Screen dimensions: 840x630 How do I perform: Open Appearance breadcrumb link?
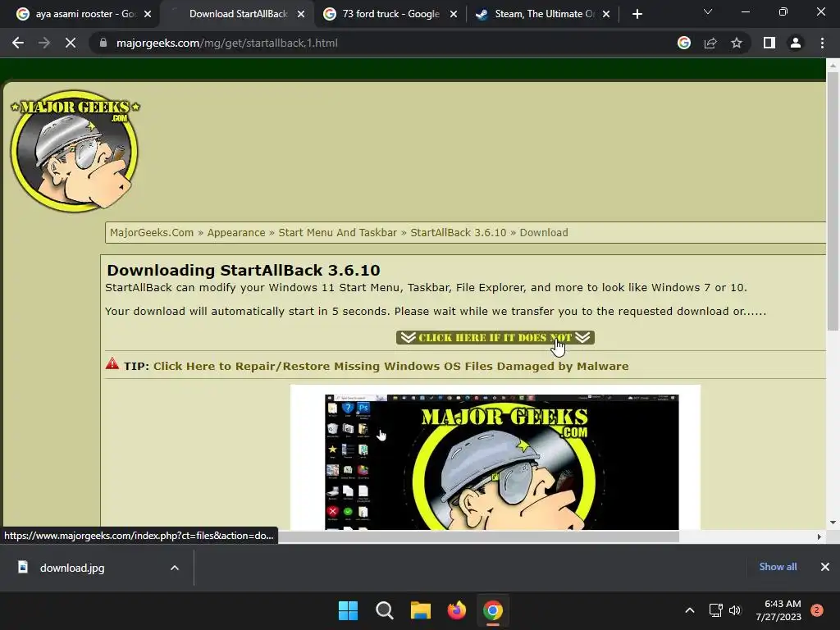coord(236,232)
